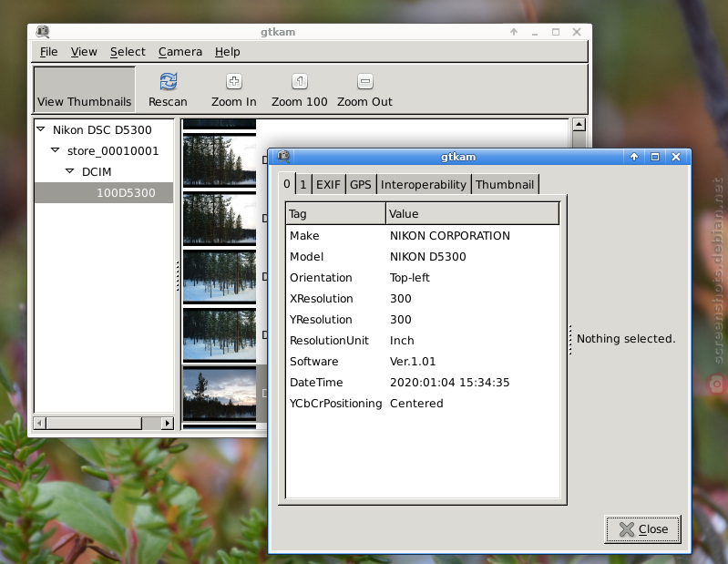728x564 pixels.
Task: Click the Rescan toolbar icon
Action: (x=168, y=81)
